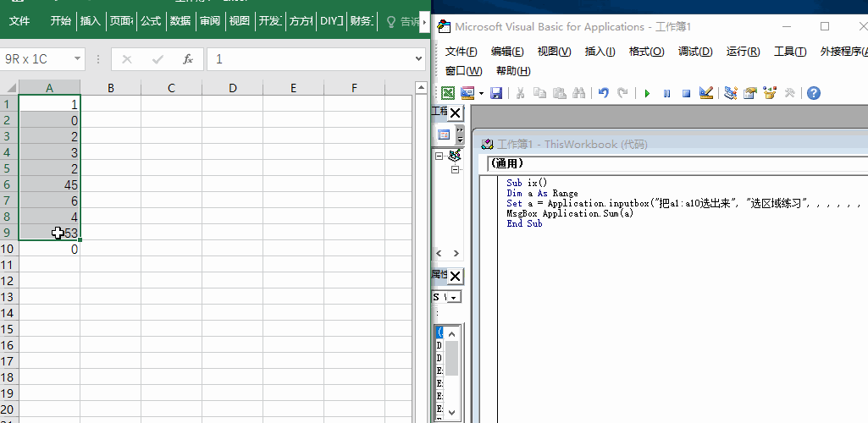Viewport: 868px width, 423px height.
Task: Expand the formula bar with the chevron
Action: pyautogui.click(x=417, y=59)
